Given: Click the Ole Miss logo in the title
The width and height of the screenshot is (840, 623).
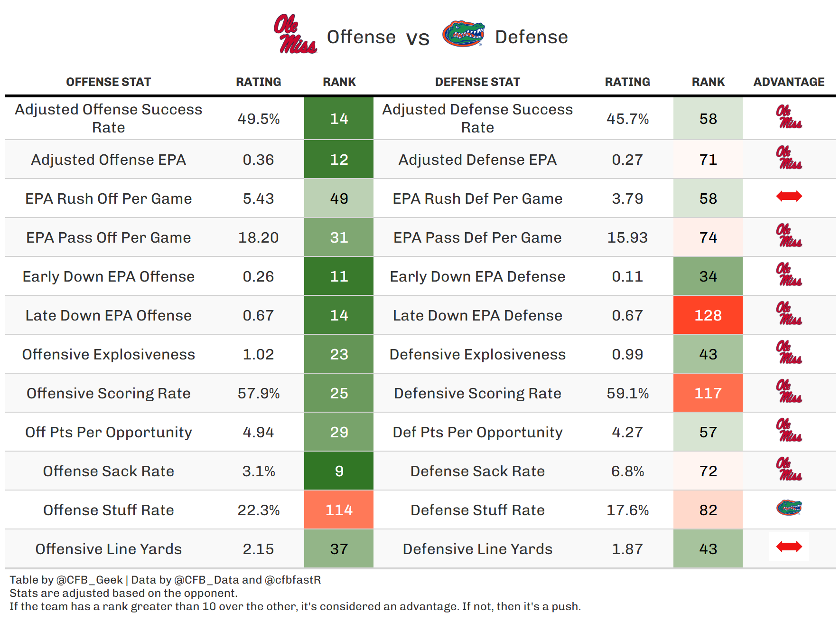Looking at the screenshot, I should click(295, 34).
